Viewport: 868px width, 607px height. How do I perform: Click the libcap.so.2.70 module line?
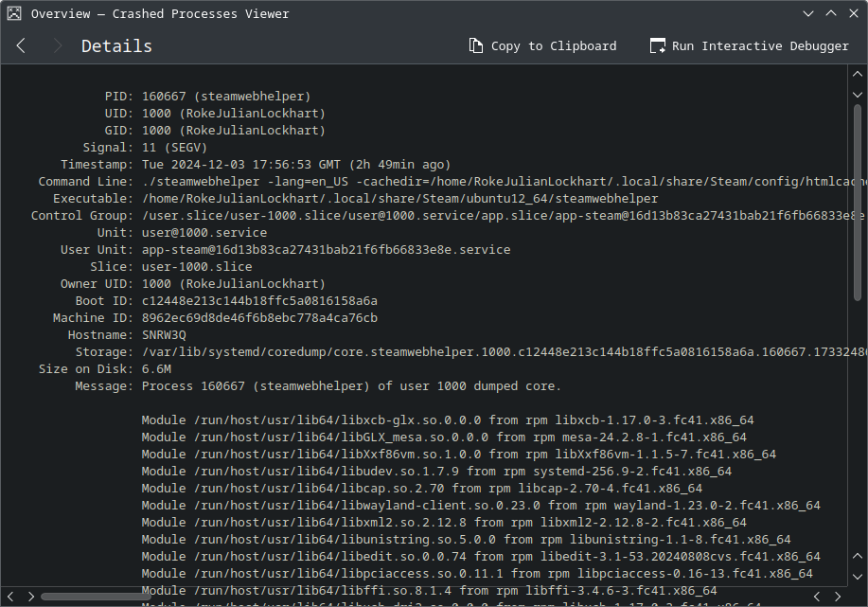[x=422, y=489]
